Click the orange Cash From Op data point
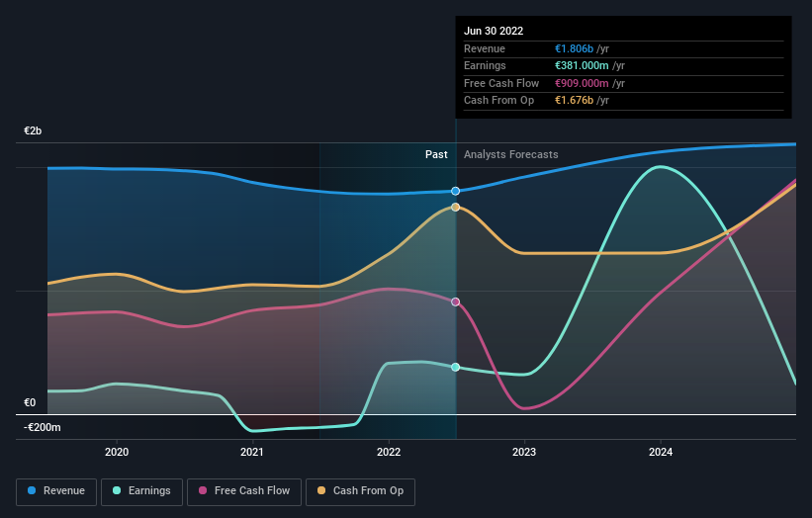This screenshot has width=812, height=518. click(x=455, y=207)
